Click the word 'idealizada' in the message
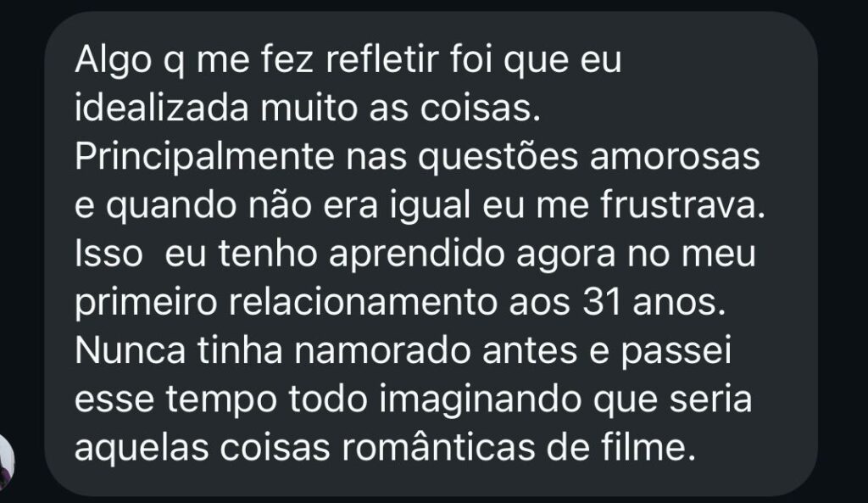Image resolution: width=868 pixels, height=503 pixels. (x=162, y=108)
